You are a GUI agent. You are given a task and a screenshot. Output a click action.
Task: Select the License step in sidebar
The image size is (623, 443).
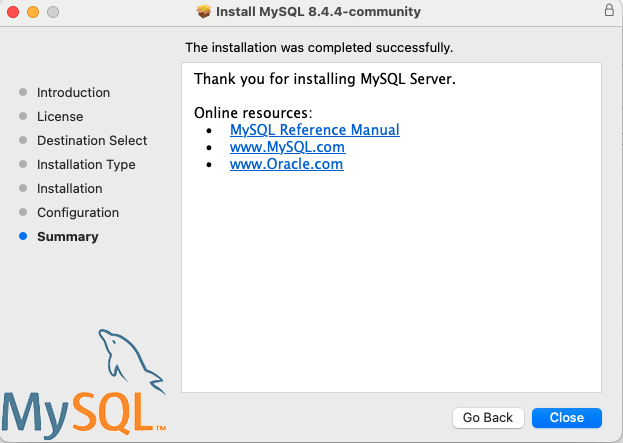coord(60,116)
